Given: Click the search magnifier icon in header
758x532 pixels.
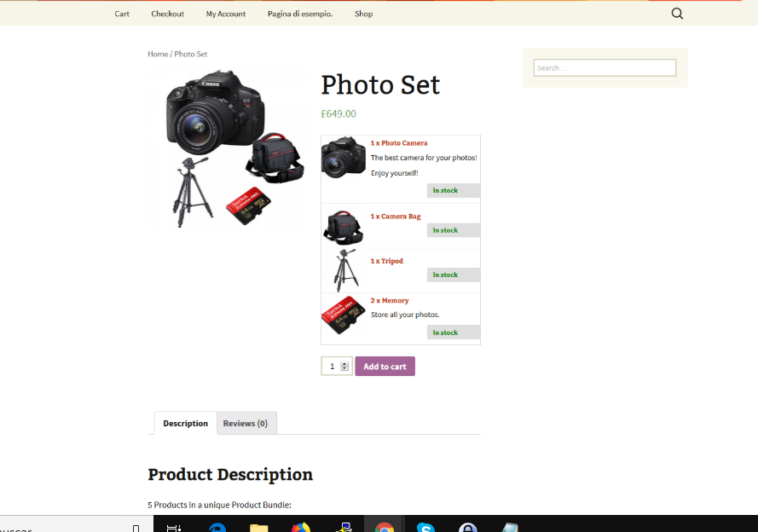Looking at the screenshot, I should point(677,14).
